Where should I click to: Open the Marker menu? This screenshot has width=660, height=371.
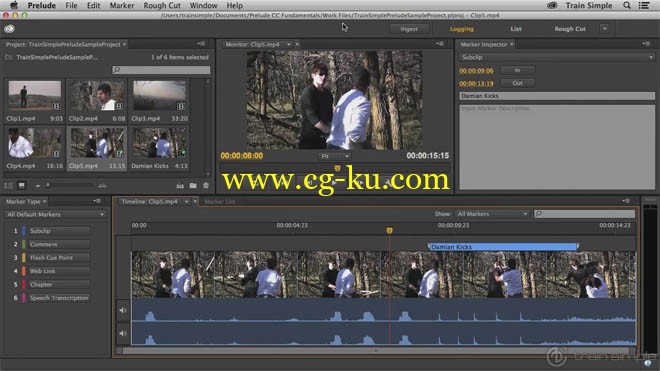(x=122, y=5)
